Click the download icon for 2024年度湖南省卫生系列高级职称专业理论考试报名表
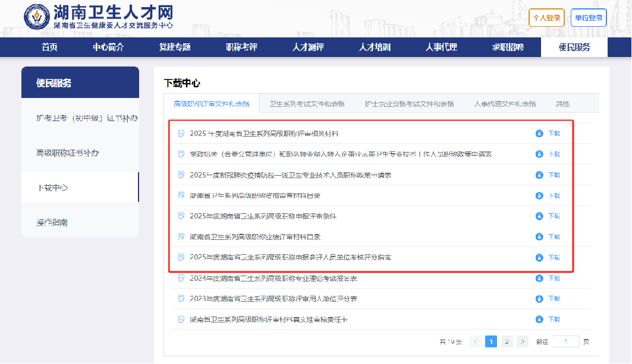 (539, 278)
